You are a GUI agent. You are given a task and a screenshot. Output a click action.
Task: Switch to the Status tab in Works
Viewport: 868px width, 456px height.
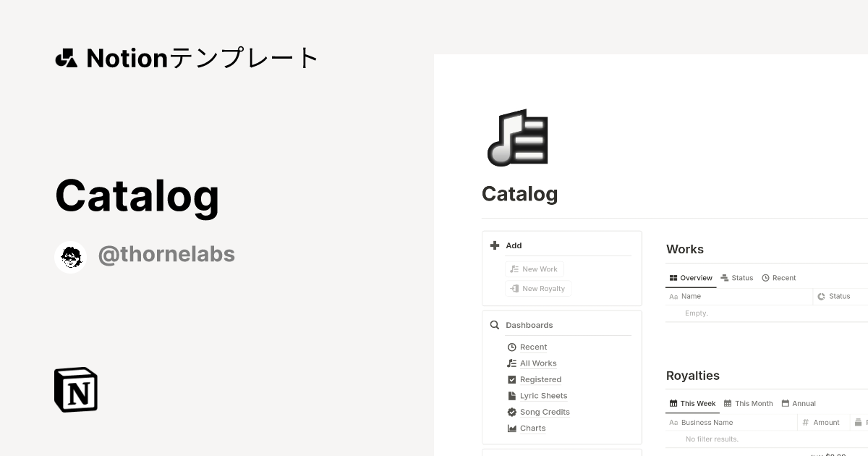737,278
